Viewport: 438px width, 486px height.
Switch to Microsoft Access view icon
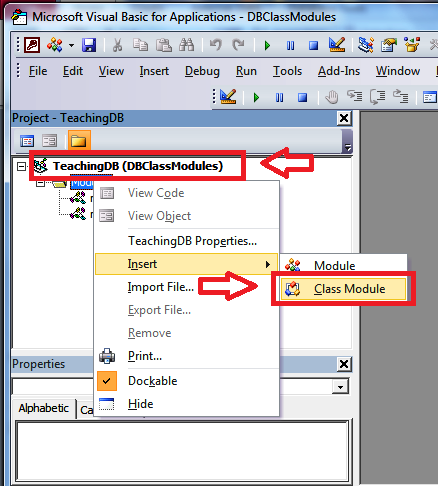tap(32, 45)
